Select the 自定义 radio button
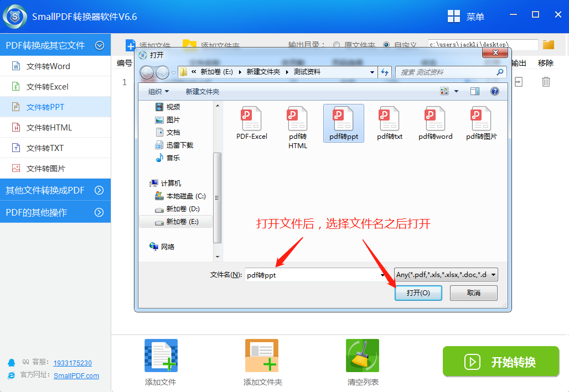 386,45
